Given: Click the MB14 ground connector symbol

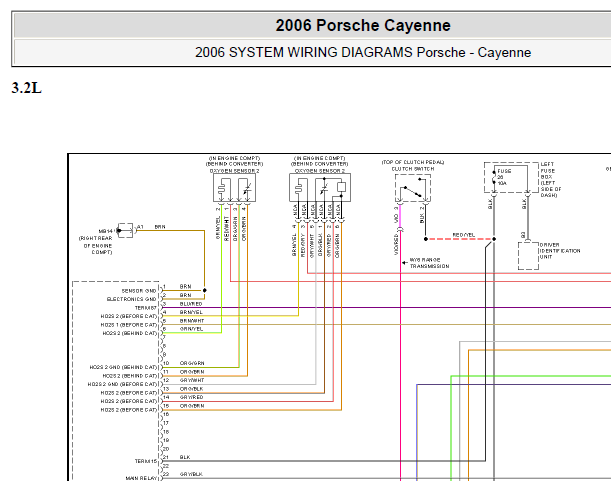Looking at the screenshot, I should (x=126, y=231).
